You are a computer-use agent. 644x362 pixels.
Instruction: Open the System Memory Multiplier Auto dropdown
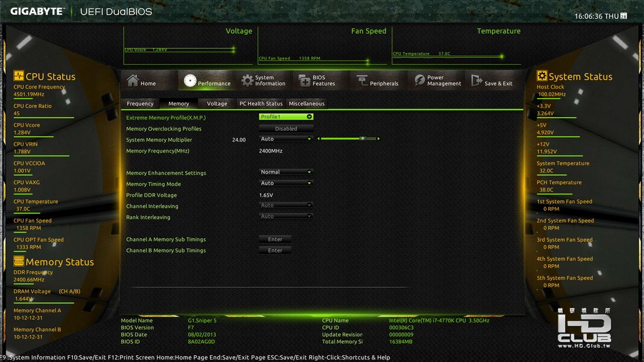tap(286, 139)
